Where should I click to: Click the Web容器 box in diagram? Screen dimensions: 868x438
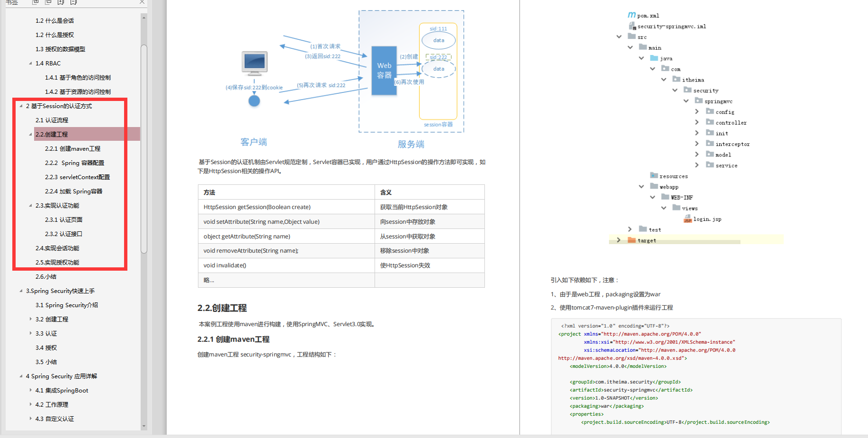pos(384,71)
